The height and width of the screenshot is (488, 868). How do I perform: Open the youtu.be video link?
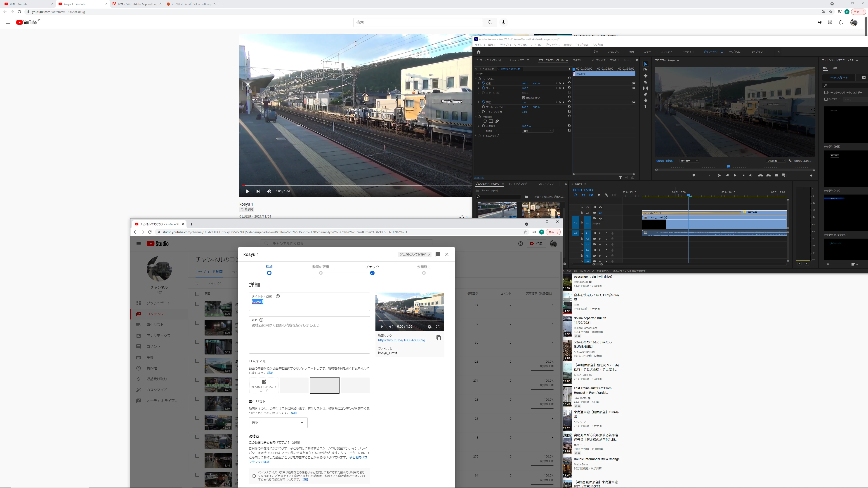tap(401, 340)
